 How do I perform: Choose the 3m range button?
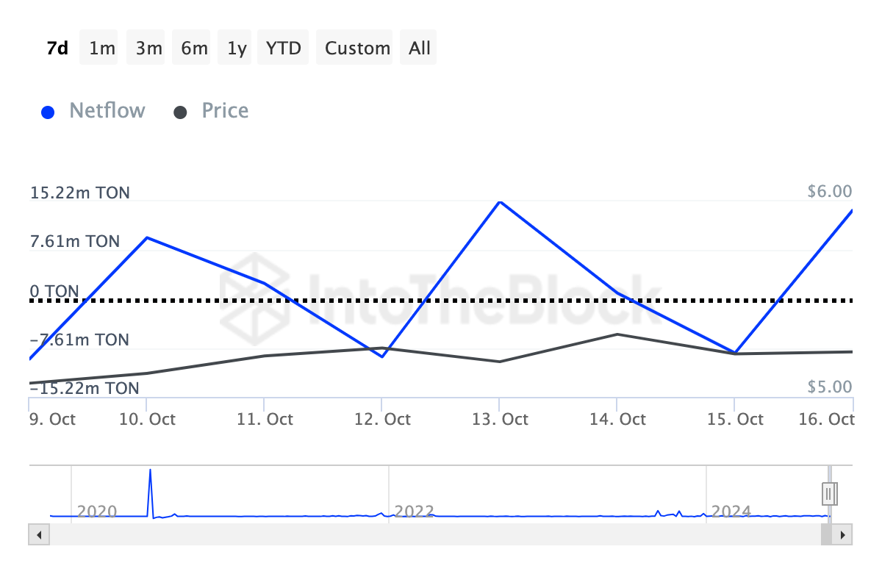(x=148, y=48)
